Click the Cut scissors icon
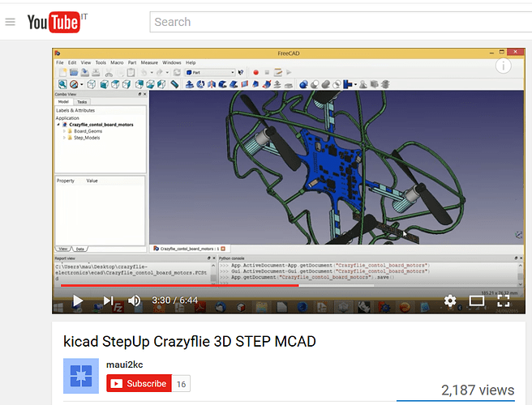Viewport: 532px width, 405px height. 109,73
